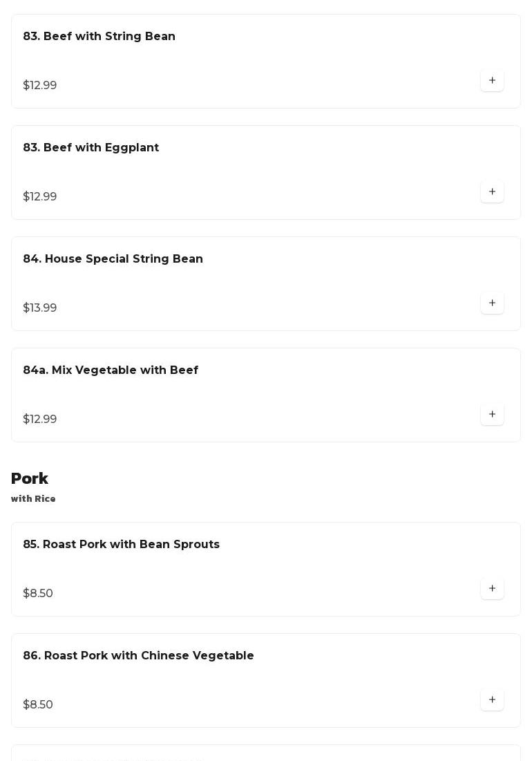Image resolution: width=532 pixels, height=761 pixels.
Task: Click $12.99 price of Mix Vegetable with Beef
Action: click(40, 419)
